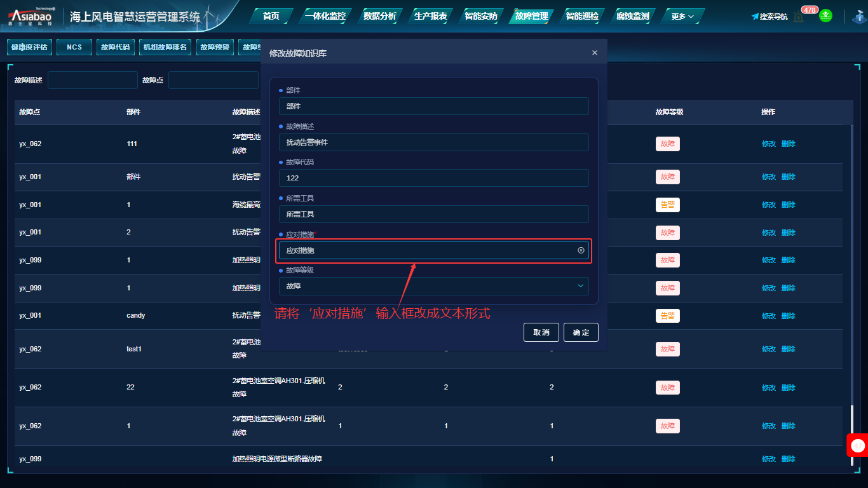Go to the 一体化监控 navigation tab

coord(325,17)
